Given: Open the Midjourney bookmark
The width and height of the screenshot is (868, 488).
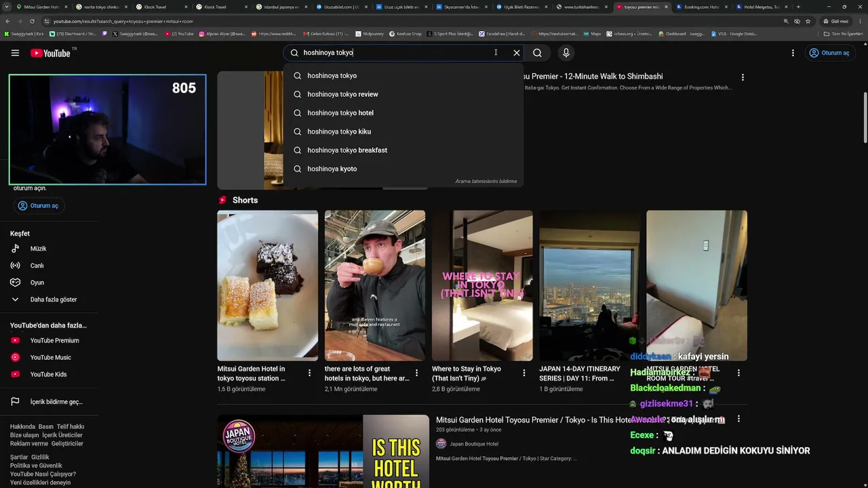Looking at the screenshot, I should click(369, 33).
